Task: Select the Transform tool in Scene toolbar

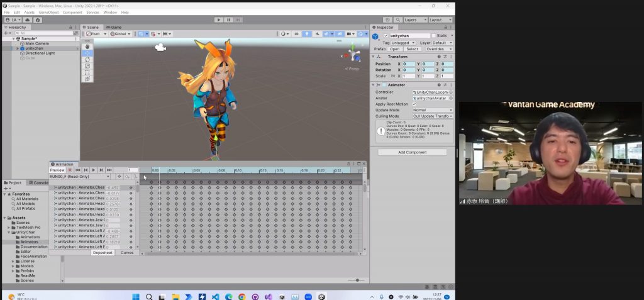Action: tap(87, 79)
